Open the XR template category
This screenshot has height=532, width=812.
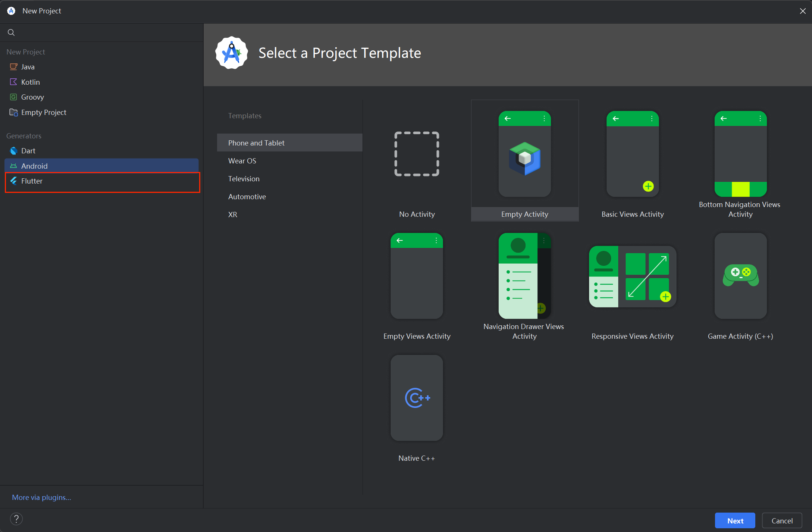click(x=233, y=214)
